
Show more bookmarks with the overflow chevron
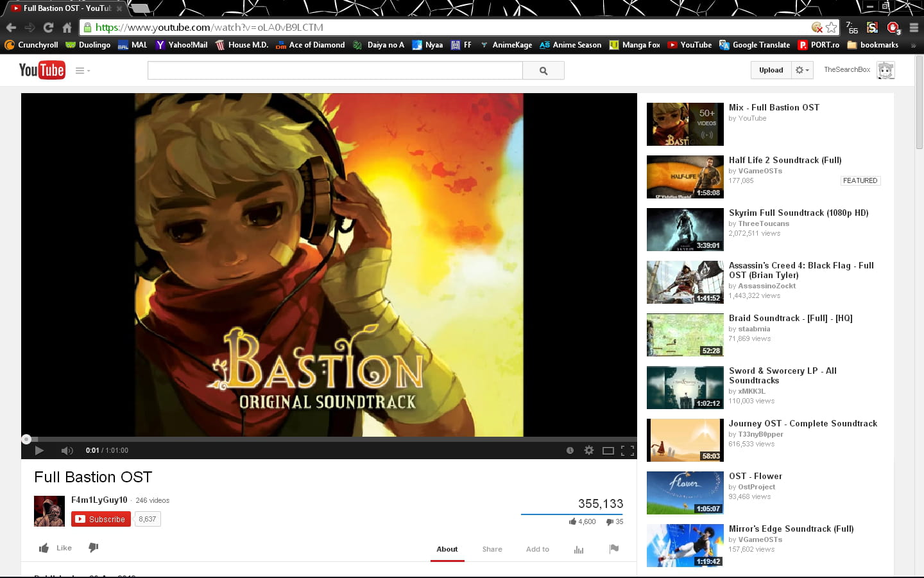click(x=913, y=45)
